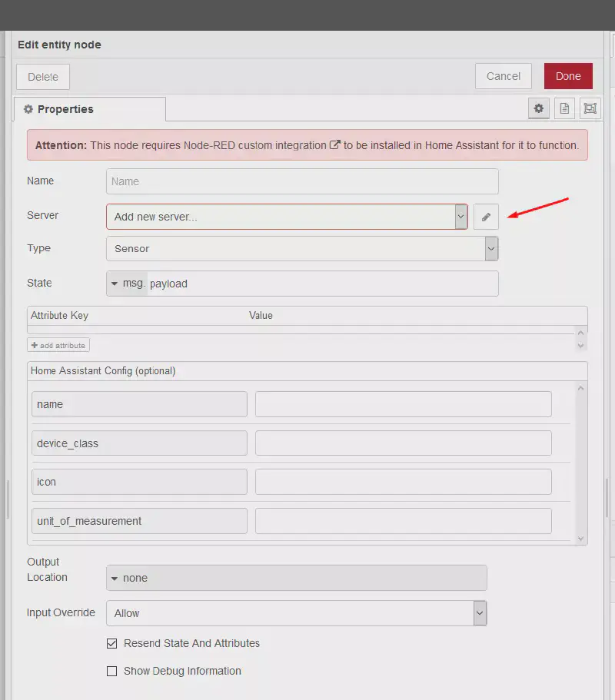The image size is (615, 700).
Task: Open node properties gear icon tab
Action: [x=539, y=109]
